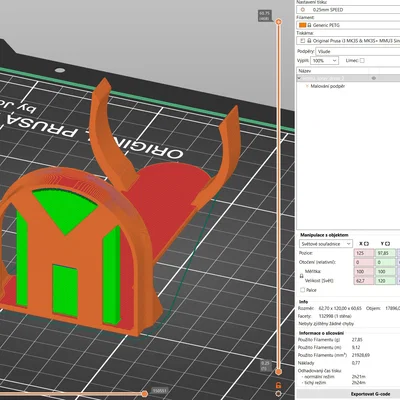The image size is (400, 400).
Task: Collapse the selected object tree row arrow
Action: tap(299, 78)
